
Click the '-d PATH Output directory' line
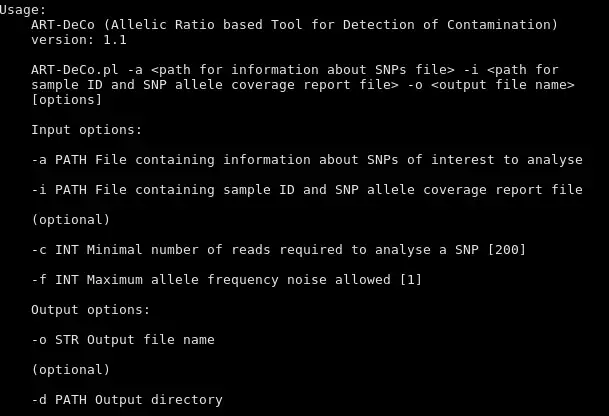point(127,400)
